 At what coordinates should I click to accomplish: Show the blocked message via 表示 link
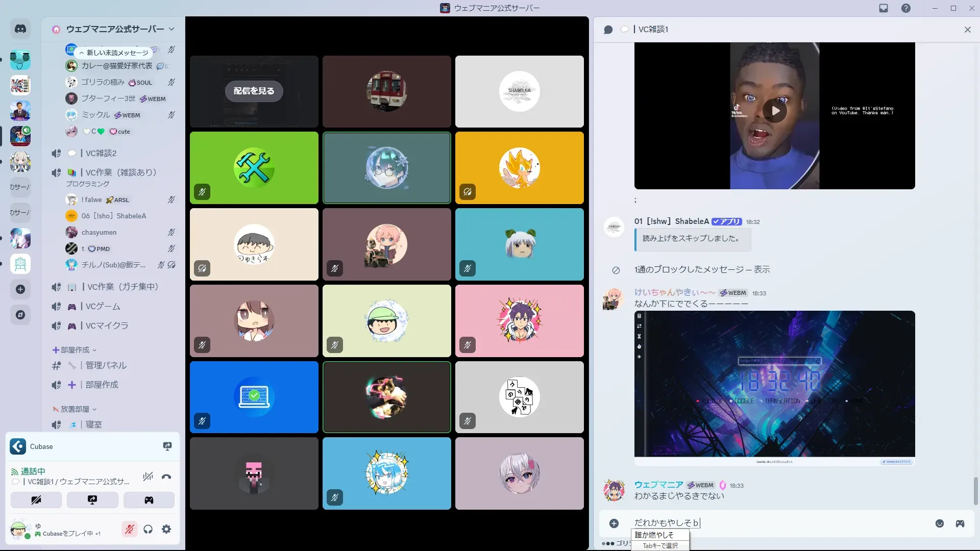762,269
